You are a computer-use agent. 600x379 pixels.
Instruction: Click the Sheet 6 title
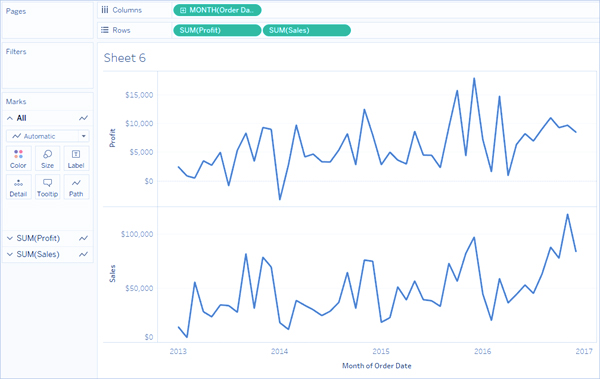[125, 58]
